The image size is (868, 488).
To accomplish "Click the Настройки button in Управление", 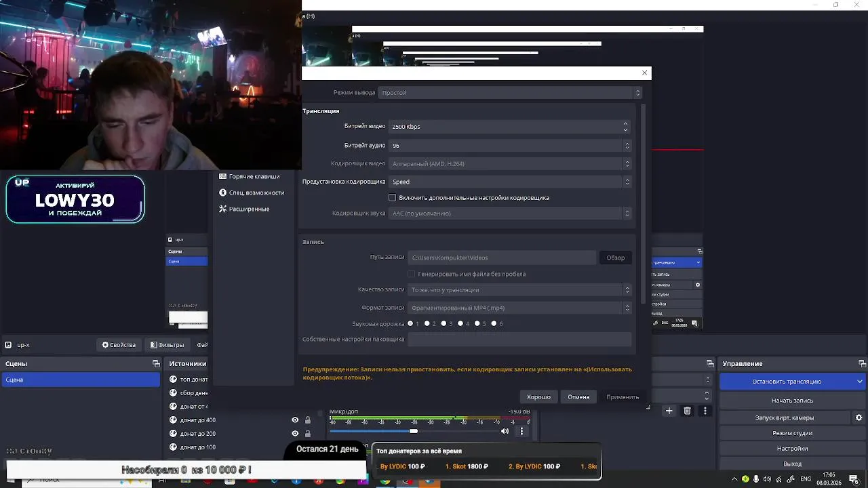I will [x=792, y=449].
